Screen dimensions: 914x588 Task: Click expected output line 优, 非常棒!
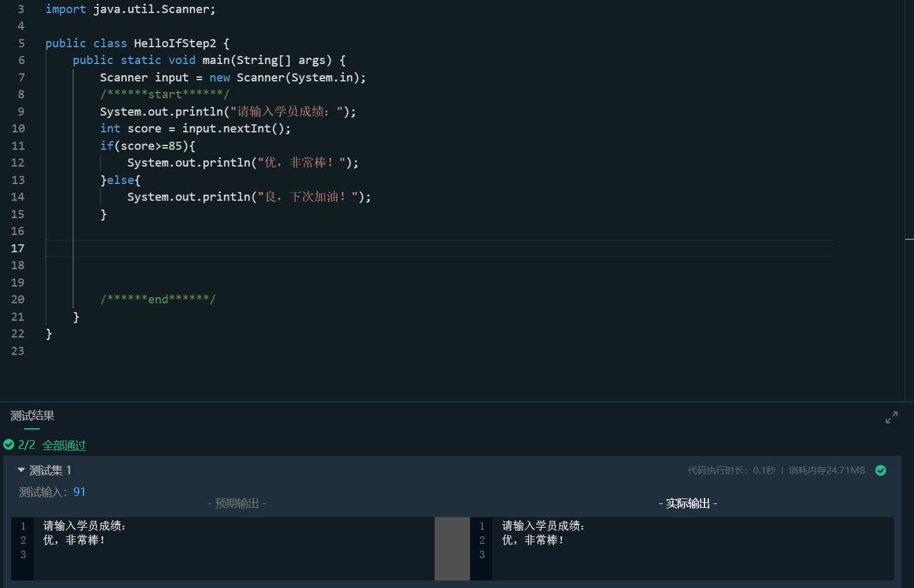coord(74,540)
